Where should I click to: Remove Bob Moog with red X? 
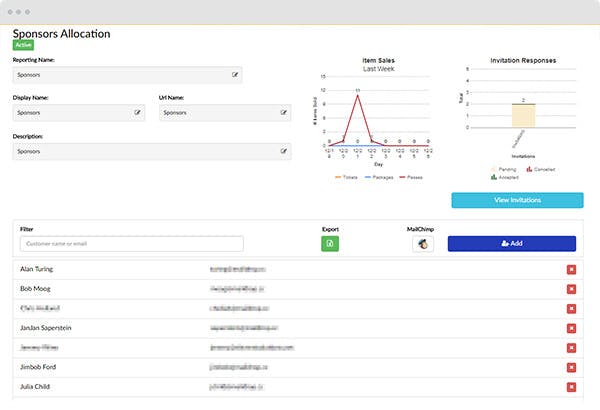[x=571, y=289]
